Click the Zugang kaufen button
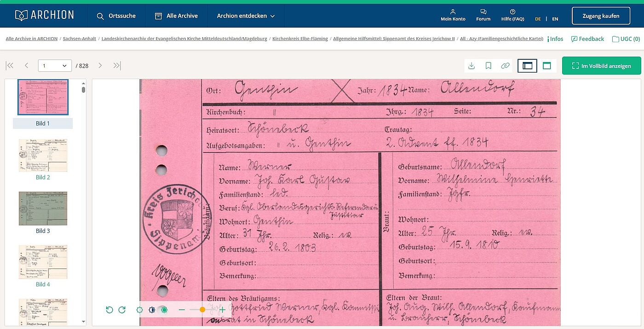The image size is (644, 329). point(601,16)
